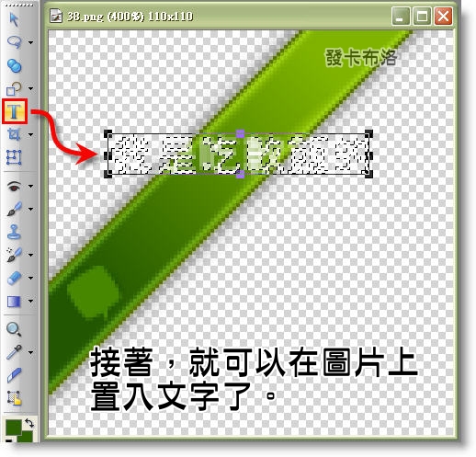Click the 38.png document window icon

[x=56, y=16]
